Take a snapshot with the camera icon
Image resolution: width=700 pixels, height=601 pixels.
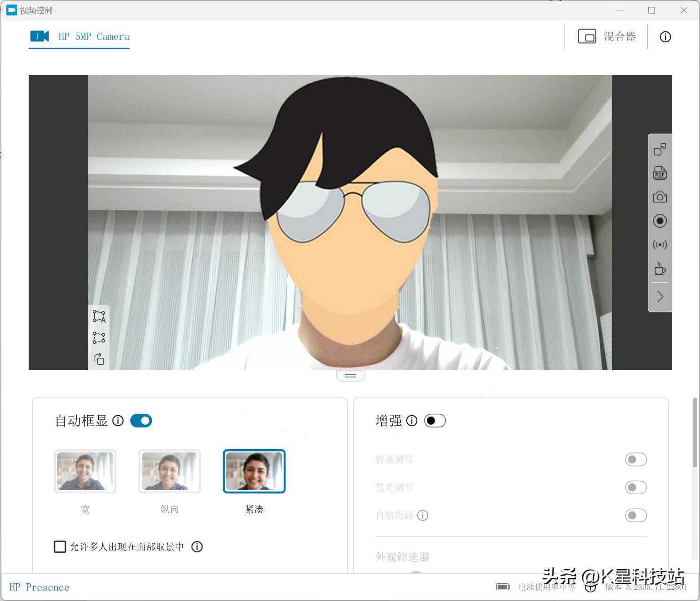660,197
